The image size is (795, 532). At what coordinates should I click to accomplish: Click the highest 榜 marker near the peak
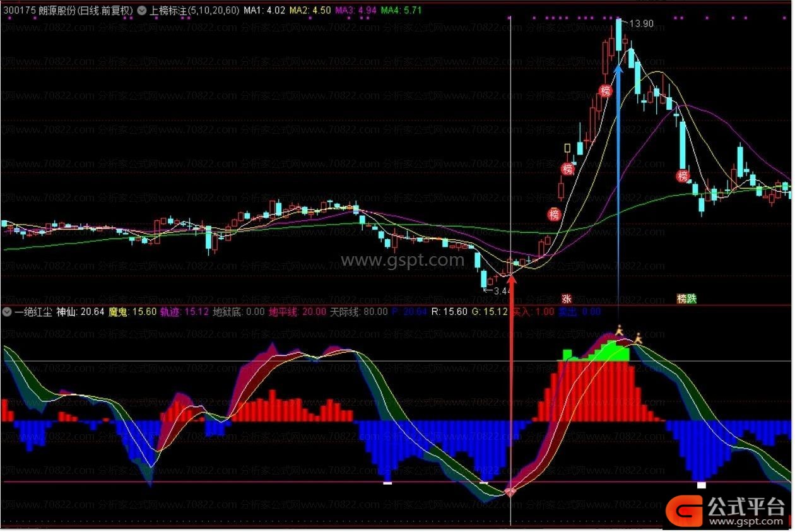[606, 91]
